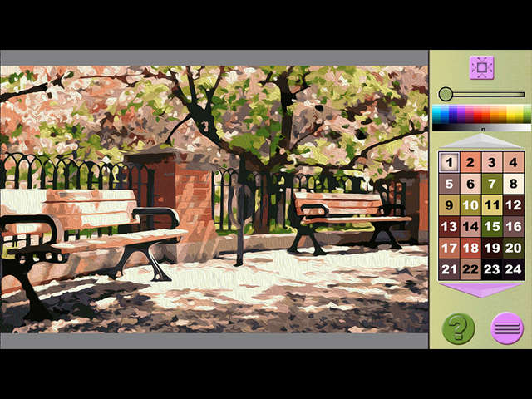The image size is (532, 399).
Task: Open the purple hamburger menu button
Action: click(x=506, y=328)
